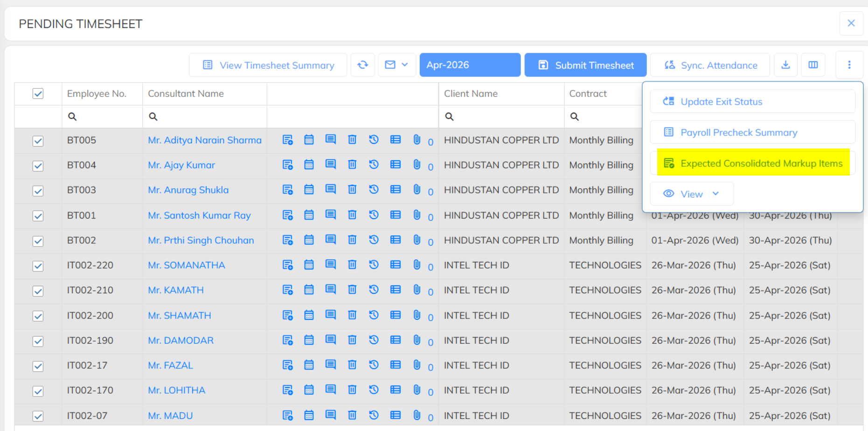Click the Client Name search filter field
The height and width of the screenshot is (431, 868).
501,117
